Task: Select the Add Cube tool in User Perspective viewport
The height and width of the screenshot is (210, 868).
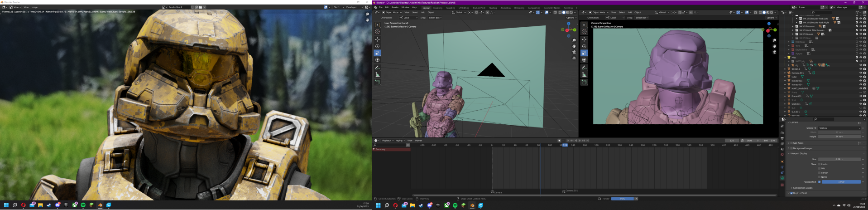Action: click(x=377, y=82)
